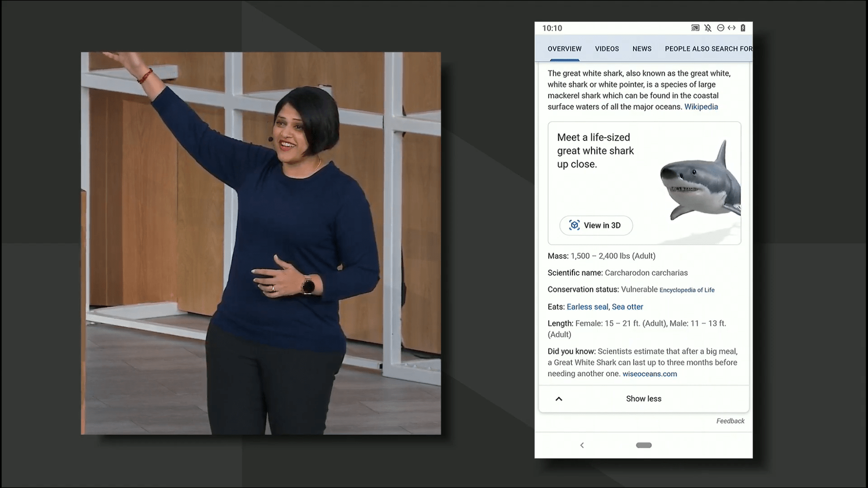Tap the double-arrow connection icon in status bar

coord(731,28)
